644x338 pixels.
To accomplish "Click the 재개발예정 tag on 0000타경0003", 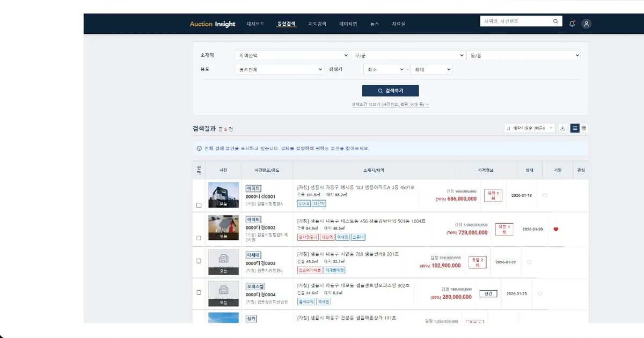I will pos(334,270).
